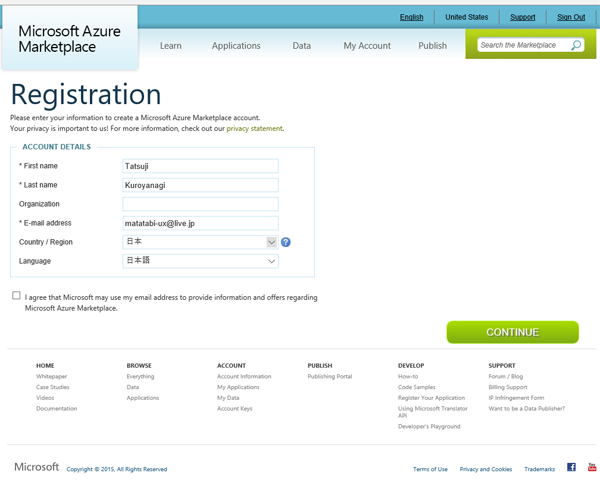Click the ACCOUNT DETAILS section heading
The image size is (600, 495).
[57, 147]
